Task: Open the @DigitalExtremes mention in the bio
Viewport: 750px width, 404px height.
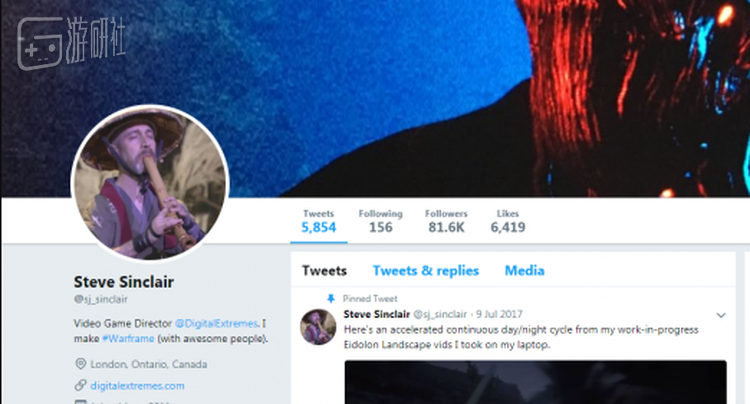Action: (216, 323)
